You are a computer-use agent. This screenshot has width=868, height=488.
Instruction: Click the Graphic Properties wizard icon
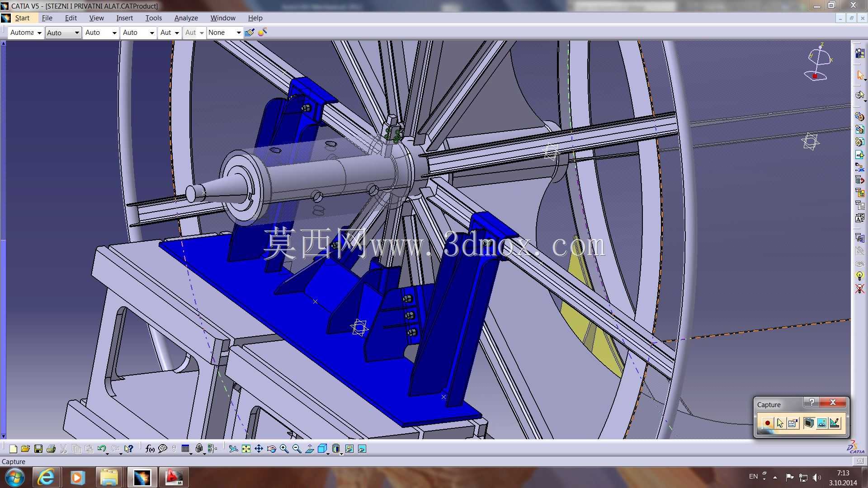click(262, 33)
